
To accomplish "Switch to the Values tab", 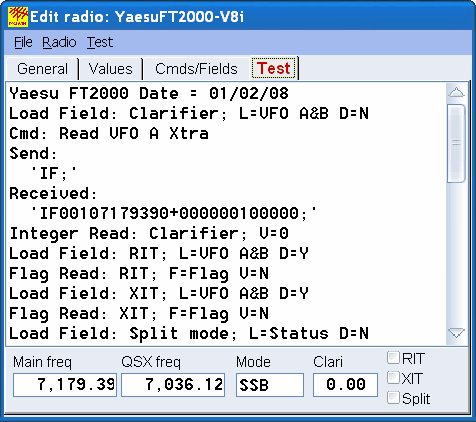I will pyautogui.click(x=111, y=69).
